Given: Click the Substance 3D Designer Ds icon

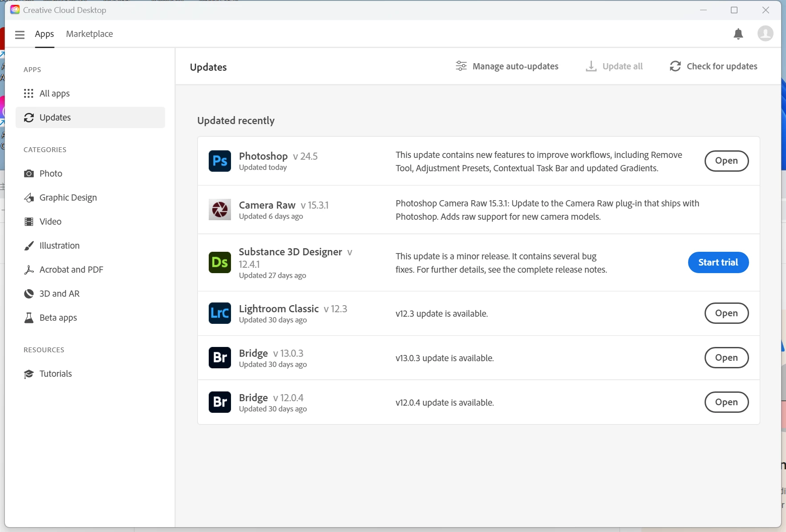Looking at the screenshot, I should [220, 262].
